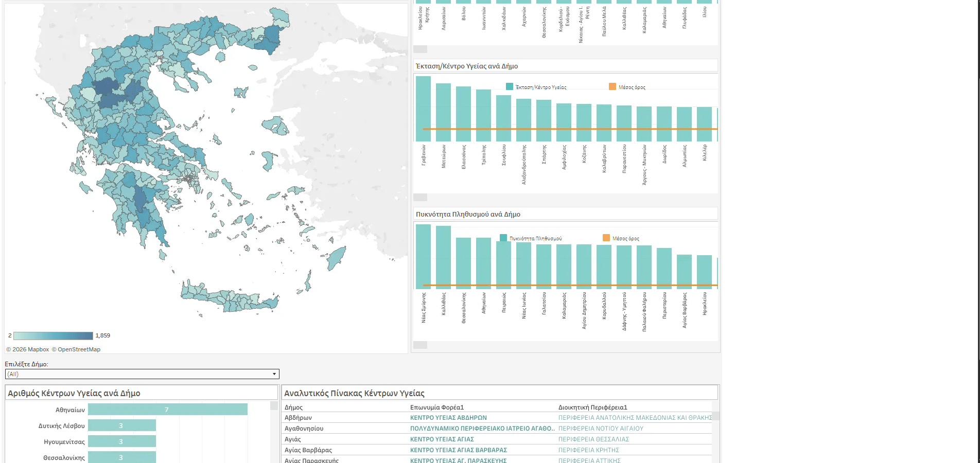Click the Νέας Ιωνίας axis label
Image resolution: width=980 pixels, height=463 pixels.
524,306
